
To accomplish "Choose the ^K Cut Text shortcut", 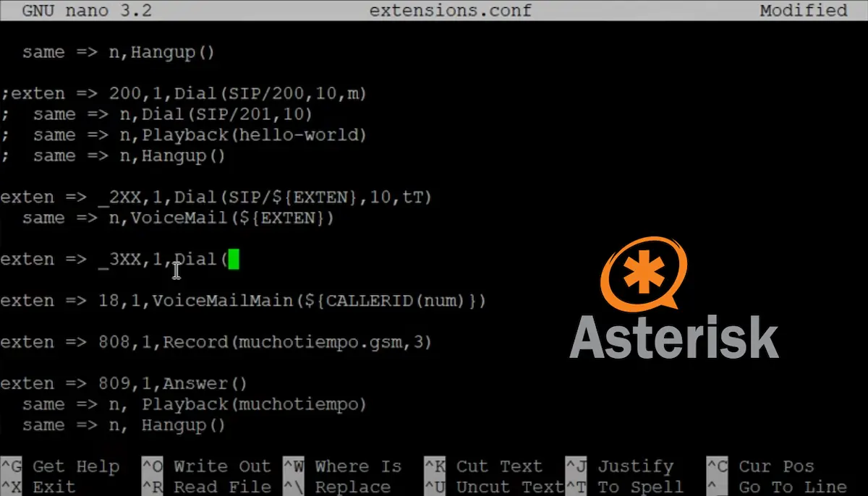I will (x=483, y=466).
